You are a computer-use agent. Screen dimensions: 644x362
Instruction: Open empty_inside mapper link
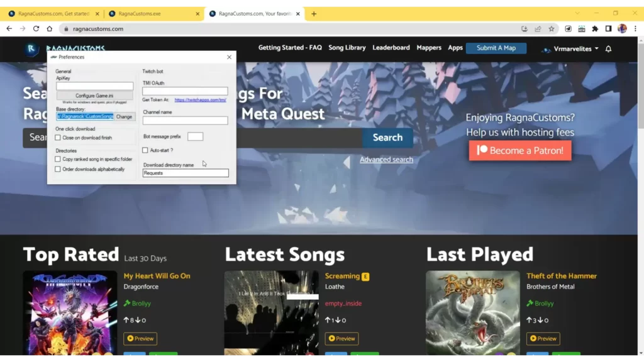click(x=343, y=304)
